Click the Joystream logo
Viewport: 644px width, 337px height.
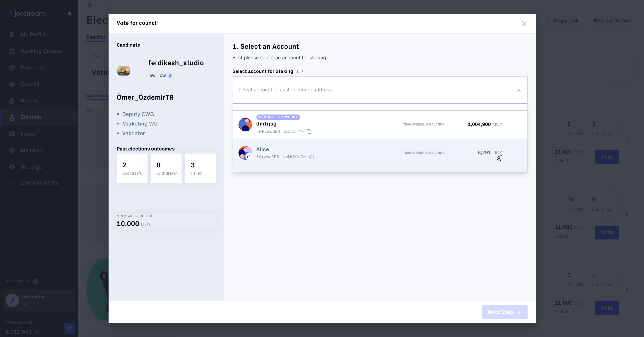pos(25,14)
